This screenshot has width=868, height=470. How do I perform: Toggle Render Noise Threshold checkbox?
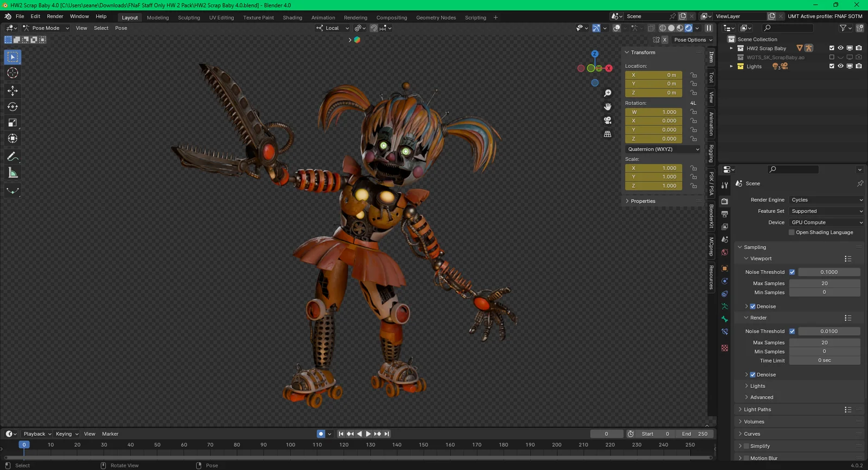click(792, 331)
